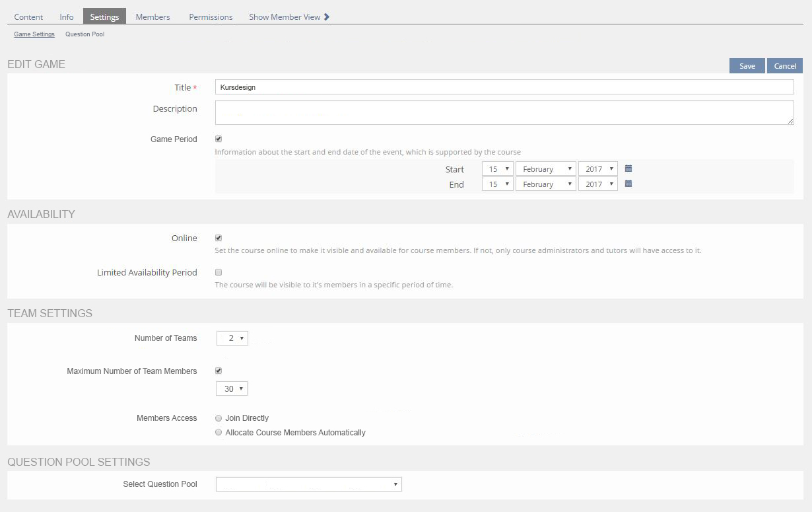Open the Select Question Pool dropdown

coord(308,484)
